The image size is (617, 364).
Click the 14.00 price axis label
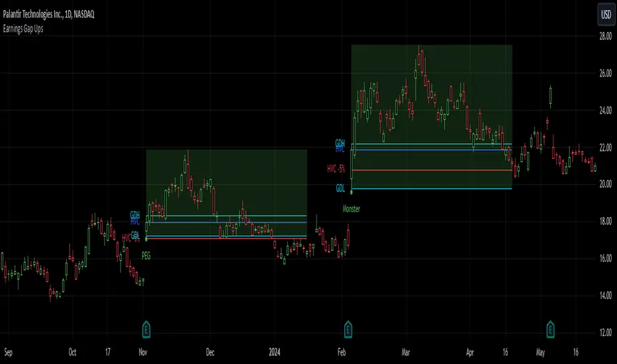[605, 296]
